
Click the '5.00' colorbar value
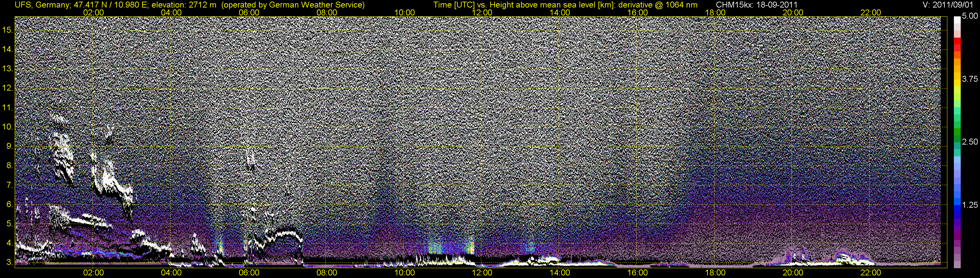[x=970, y=16]
